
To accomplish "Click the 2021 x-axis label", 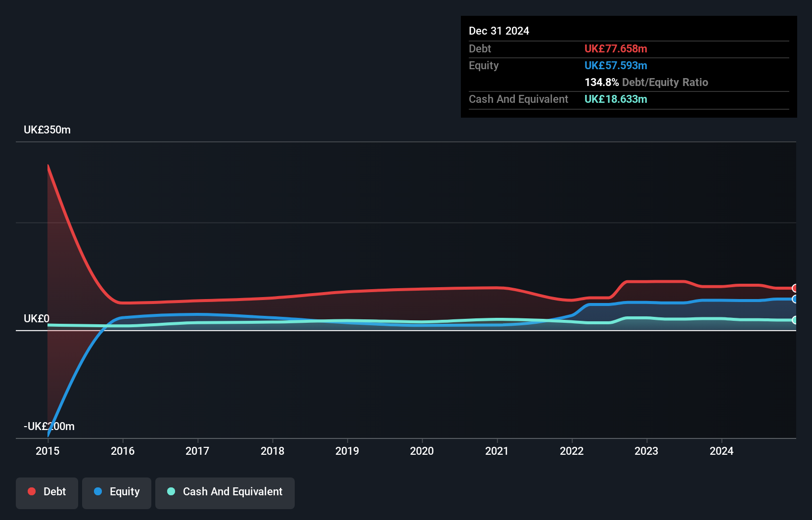I will (497, 451).
